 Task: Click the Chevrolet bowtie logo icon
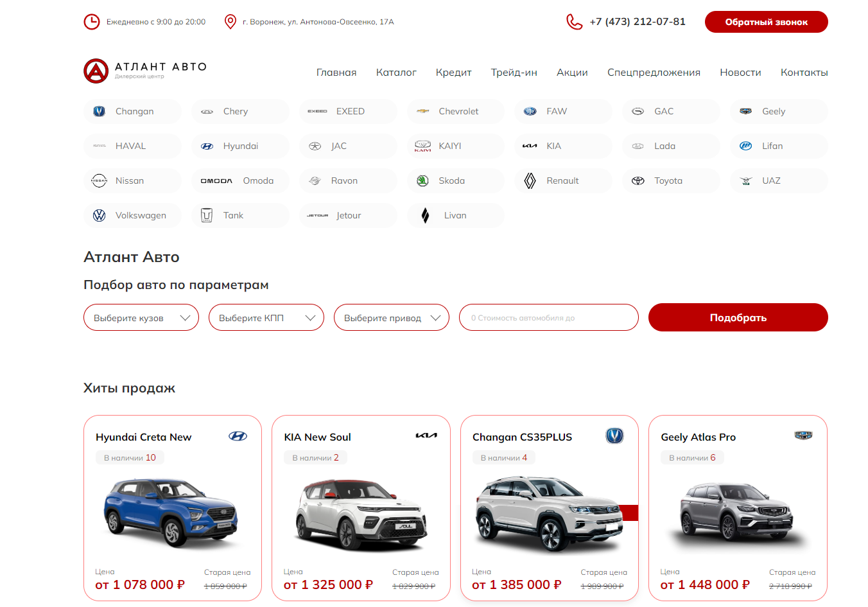tap(422, 111)
